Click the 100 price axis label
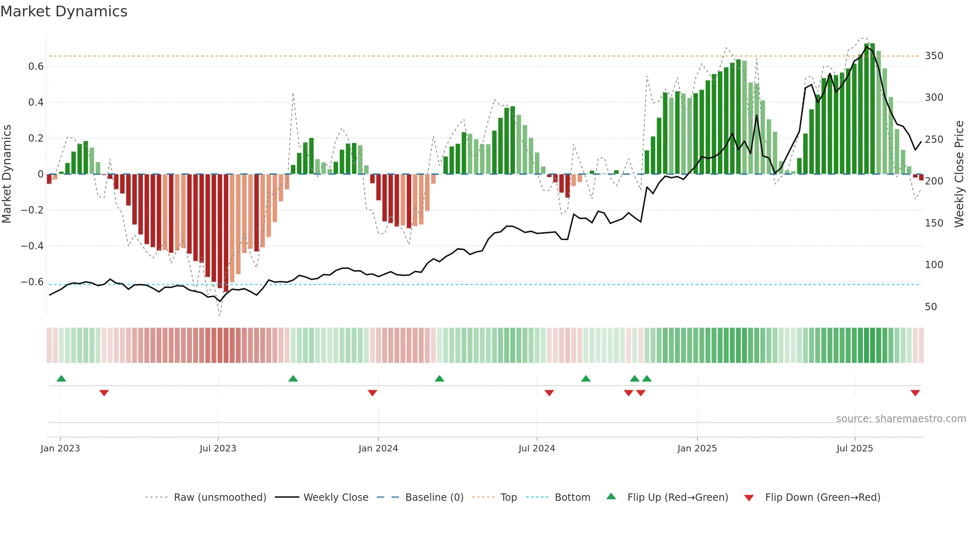The height and width of the screenshot is (551, 980). click(934, 264)
